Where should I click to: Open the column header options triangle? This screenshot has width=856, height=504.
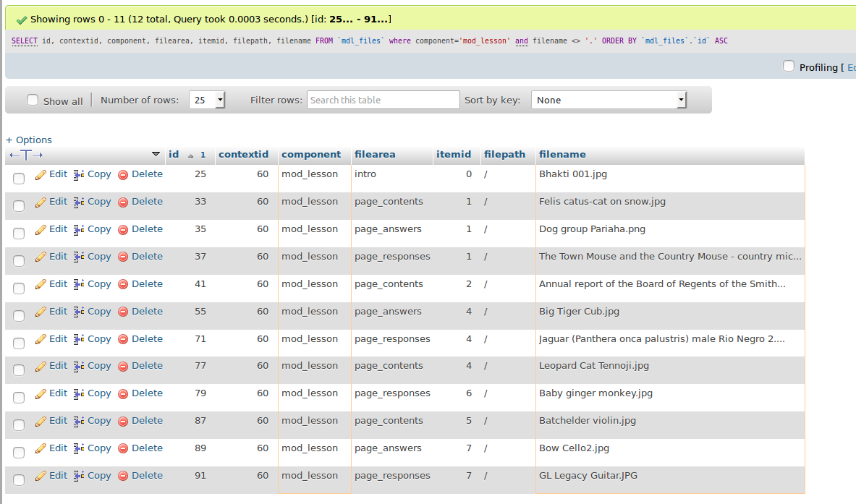pyautogui.click(x=156, y=154)
